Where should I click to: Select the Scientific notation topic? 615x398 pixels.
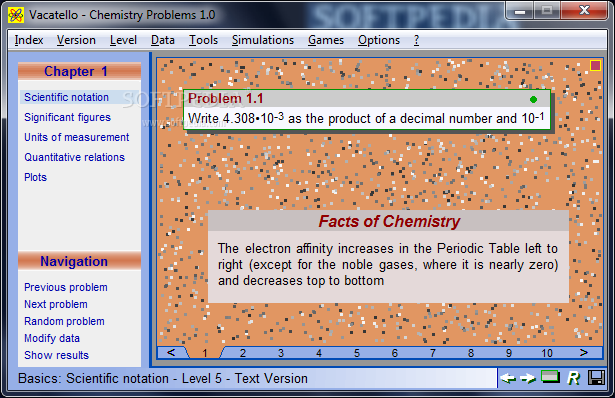pos(66,97)
